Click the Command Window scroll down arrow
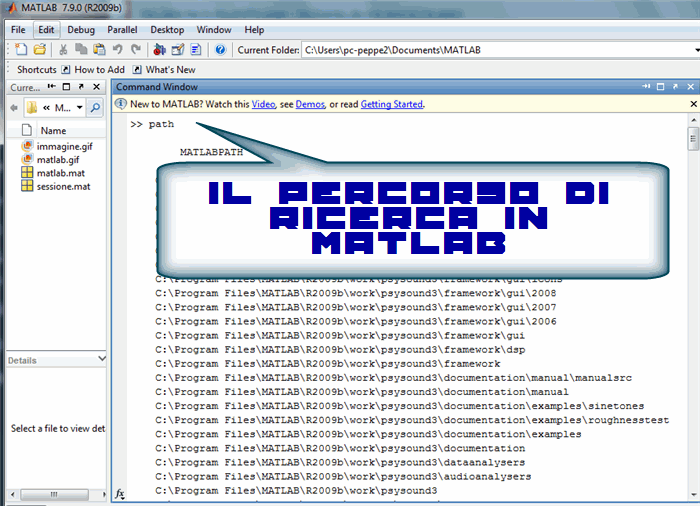Screen dimensions: 700x506 (694, 494)
